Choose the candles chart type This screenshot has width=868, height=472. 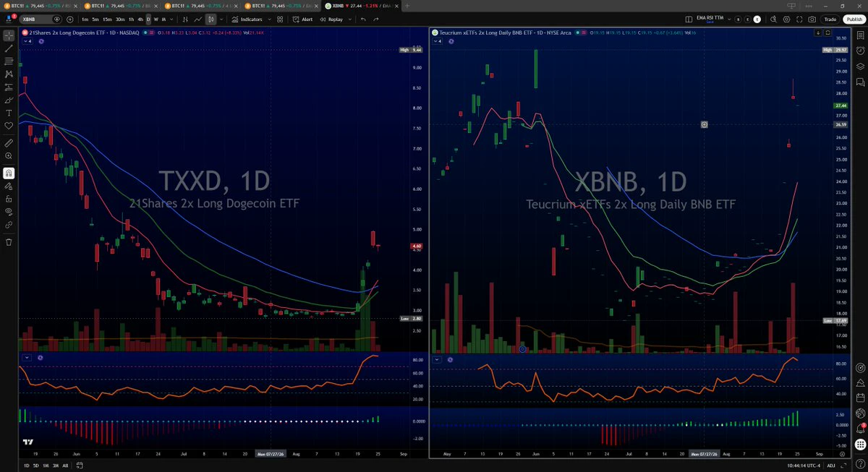point(210,20)
